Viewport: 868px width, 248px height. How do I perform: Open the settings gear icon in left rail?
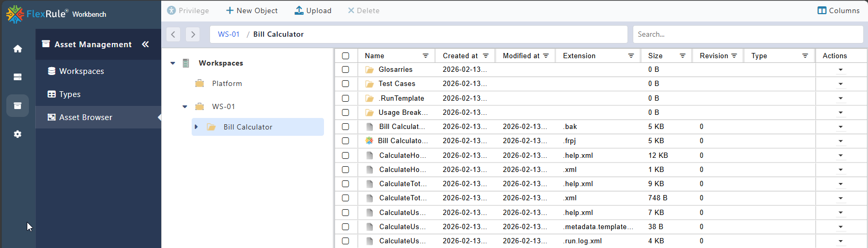click(17, 134)
